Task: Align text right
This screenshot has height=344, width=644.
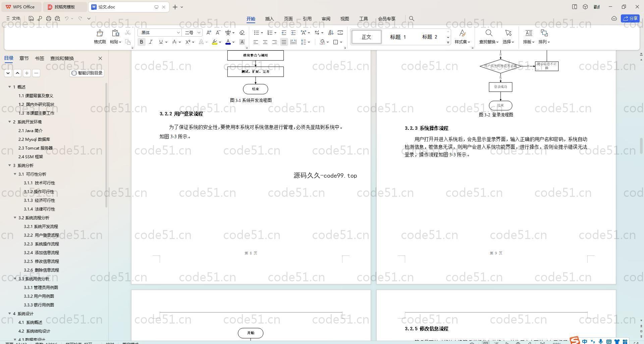Action: tap(274, 42)
